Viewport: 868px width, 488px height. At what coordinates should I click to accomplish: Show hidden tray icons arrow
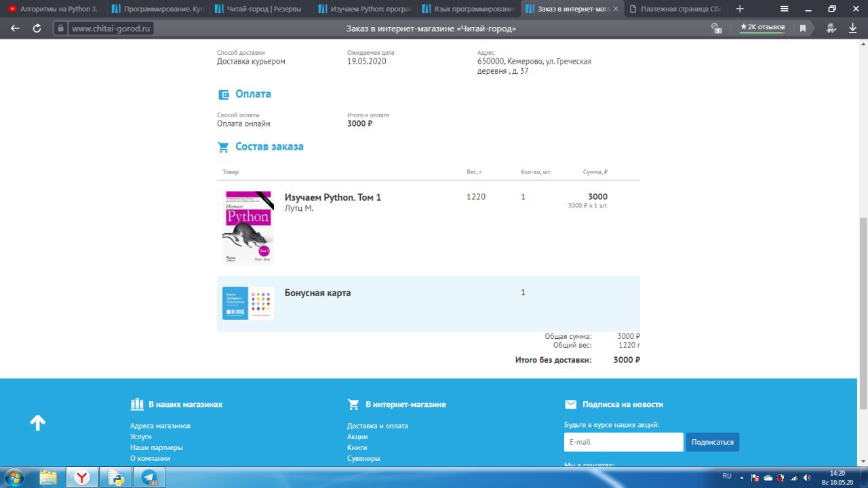(x=742, y=478)
